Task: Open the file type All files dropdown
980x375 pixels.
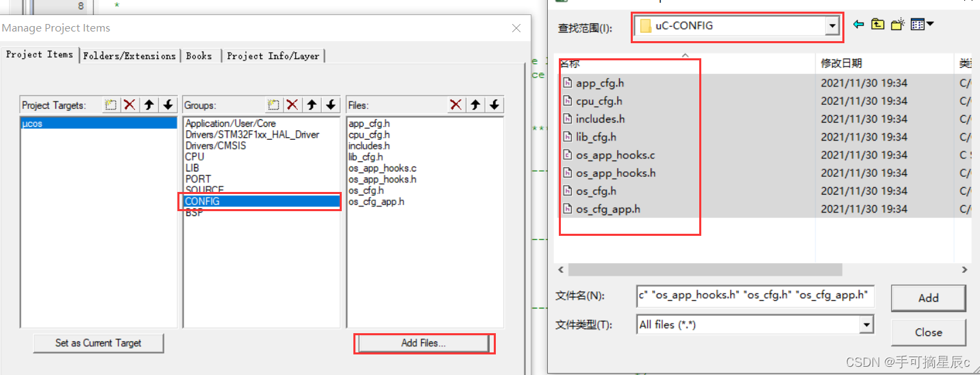Action: 867,324
